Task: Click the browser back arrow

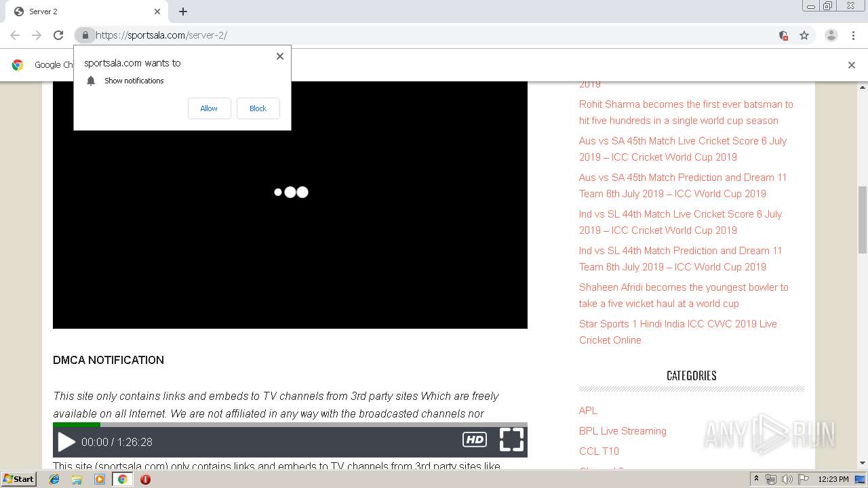Action: [x=15, y=35]
